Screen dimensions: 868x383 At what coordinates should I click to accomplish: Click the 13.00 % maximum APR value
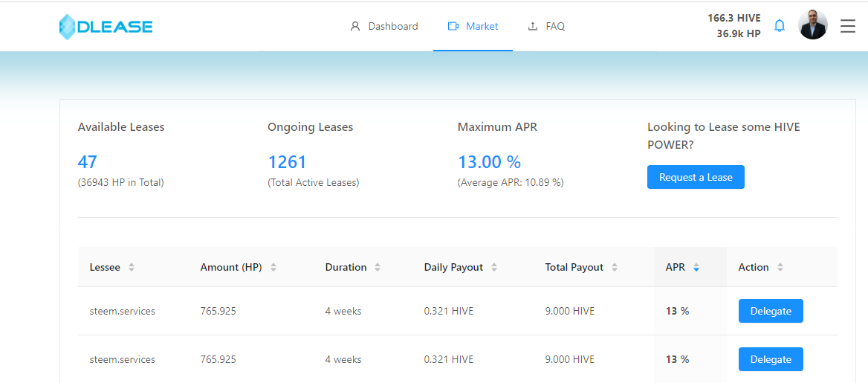[489, 162]
